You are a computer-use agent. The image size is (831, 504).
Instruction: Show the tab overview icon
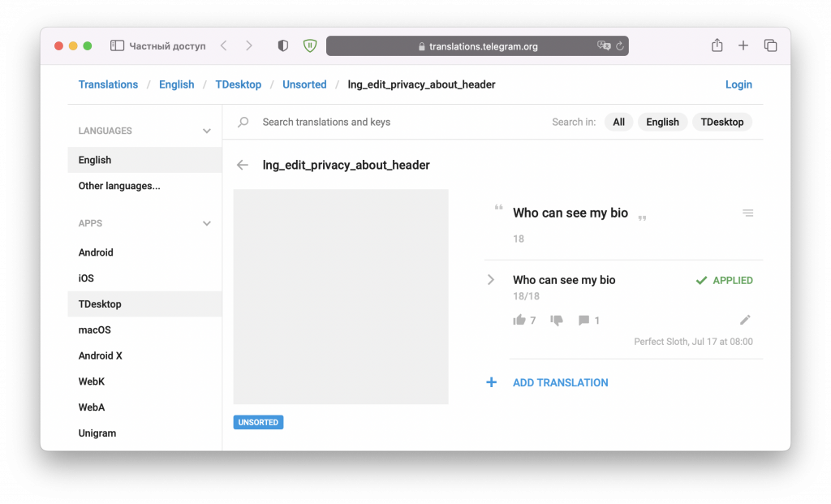pyautogui.click(x=770, y=46)
